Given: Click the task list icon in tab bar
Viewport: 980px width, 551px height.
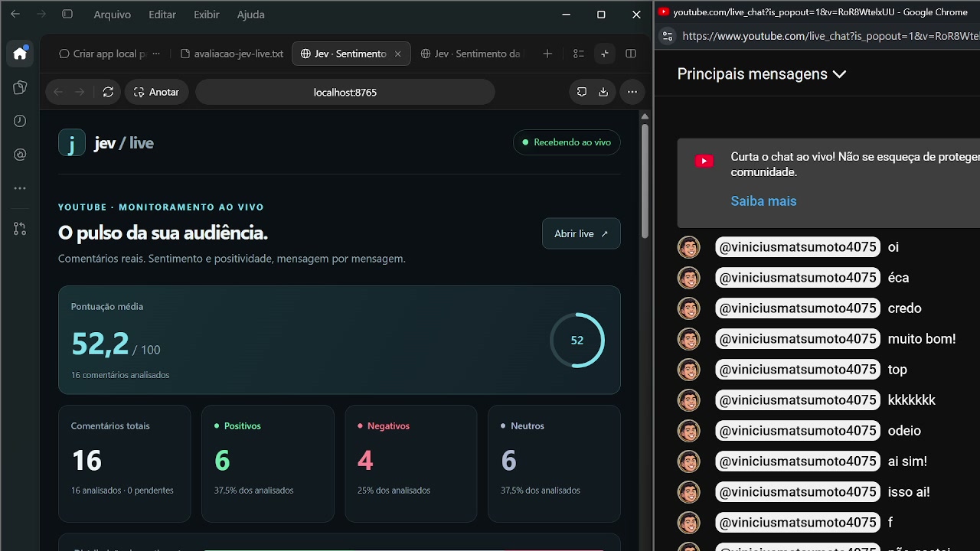Looking at the screenshot, I should (x=579, y=54).
